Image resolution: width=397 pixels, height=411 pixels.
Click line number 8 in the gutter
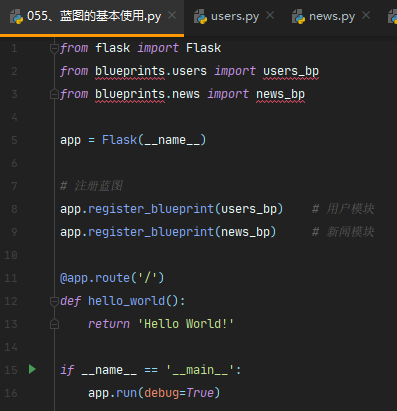[x=14, y=209]
